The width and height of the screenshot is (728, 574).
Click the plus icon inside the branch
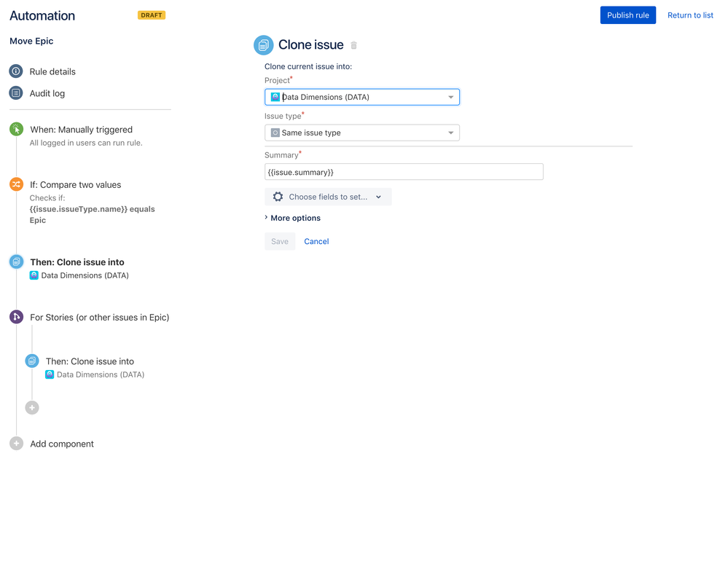(x=32, y=408)
